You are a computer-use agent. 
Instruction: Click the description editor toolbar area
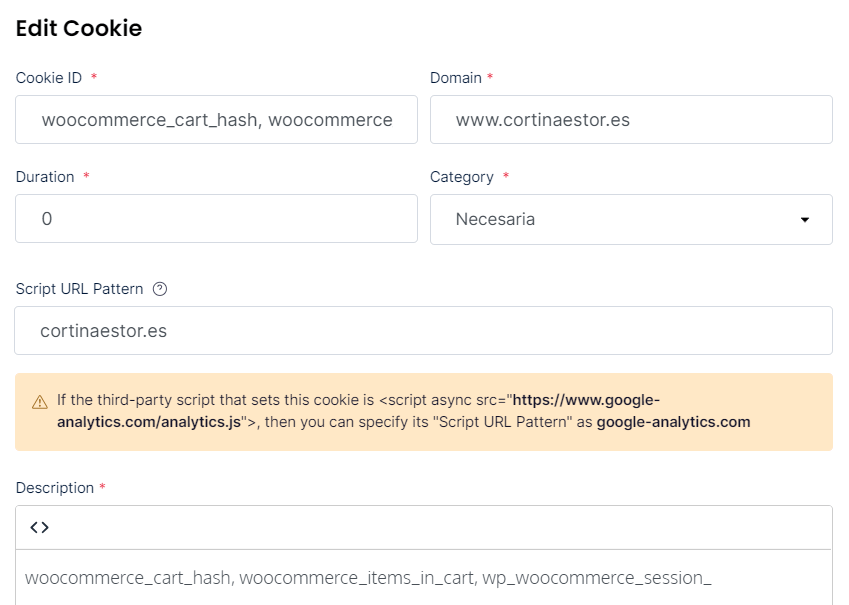click(x=423, y=528)
